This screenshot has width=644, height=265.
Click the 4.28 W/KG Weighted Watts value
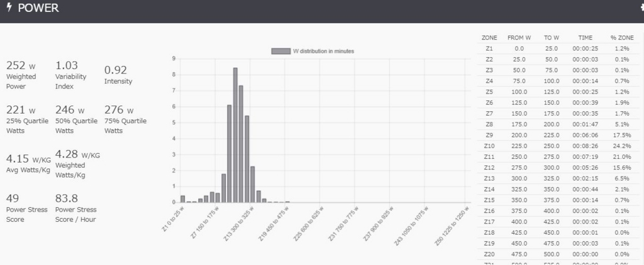(x=77, y=154)
